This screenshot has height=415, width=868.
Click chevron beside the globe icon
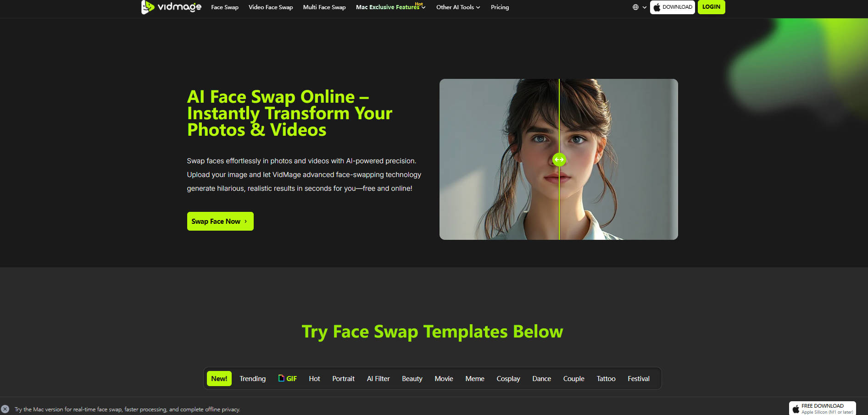tap(644, 7)
